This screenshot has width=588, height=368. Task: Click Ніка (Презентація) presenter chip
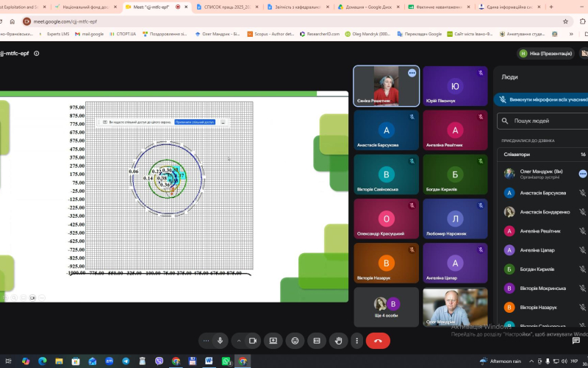[x=545, y=53]
